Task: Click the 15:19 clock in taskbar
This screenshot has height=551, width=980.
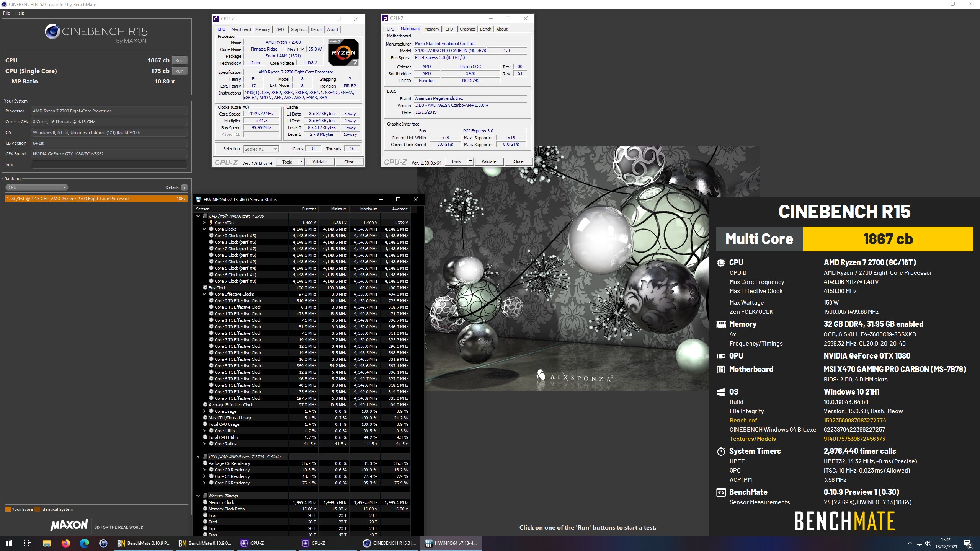Action: click(946, 540)
